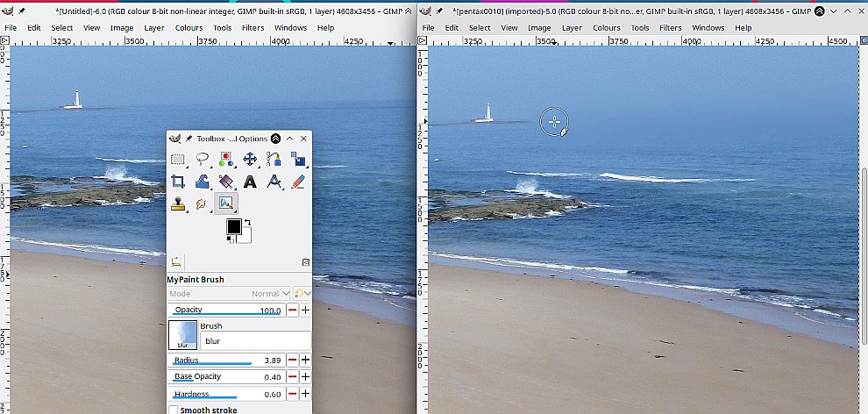The height and width of the screenshot is (414, 868).
Task: Reset colours to black and white
Action: coord(229,239)
